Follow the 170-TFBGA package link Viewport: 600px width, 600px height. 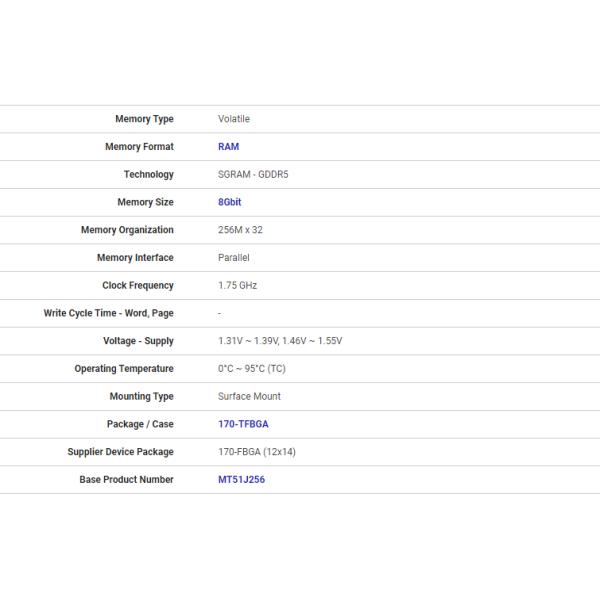click(243, 424)
